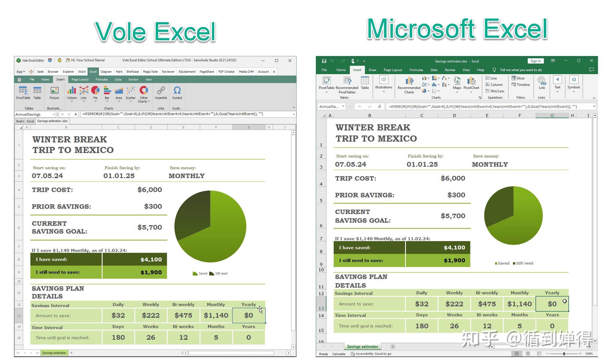
Task: Click the Saved legend swatch in Microsoft Excel chart
Action: (x=496, y=263)
